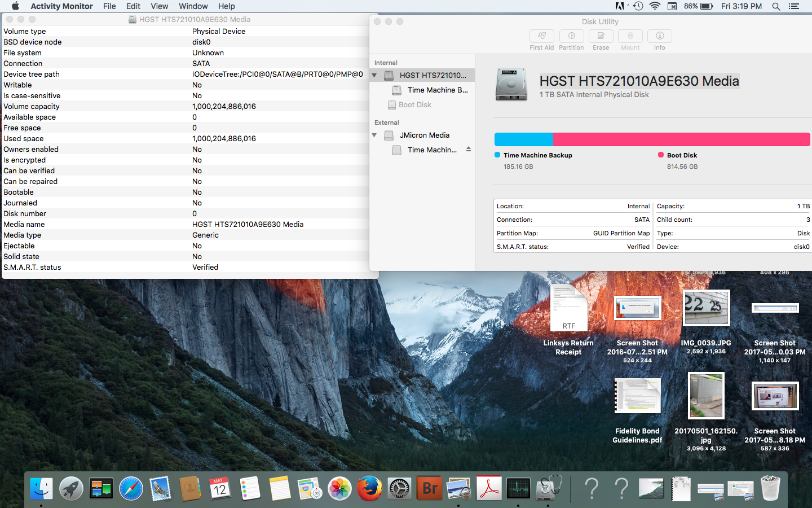Open Notes from the Dock
Viewport: 812px width, 508px height.
(280, 488)
